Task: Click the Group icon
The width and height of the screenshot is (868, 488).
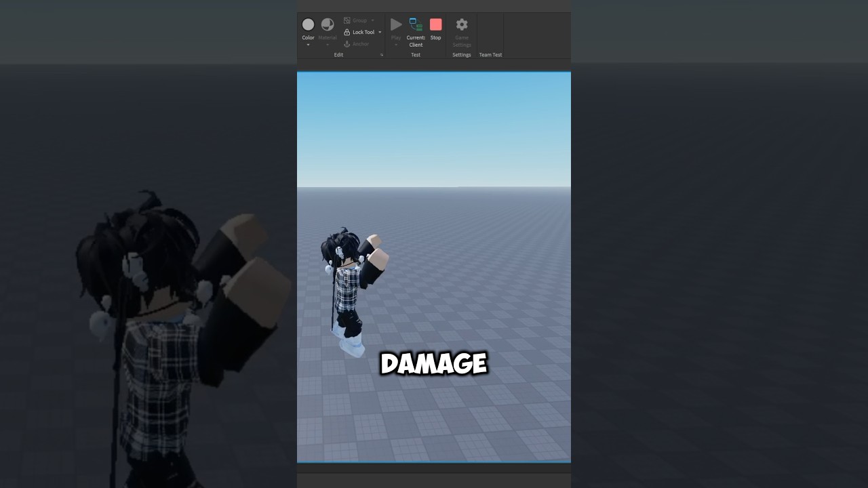Action: click(x=347, y=20)
